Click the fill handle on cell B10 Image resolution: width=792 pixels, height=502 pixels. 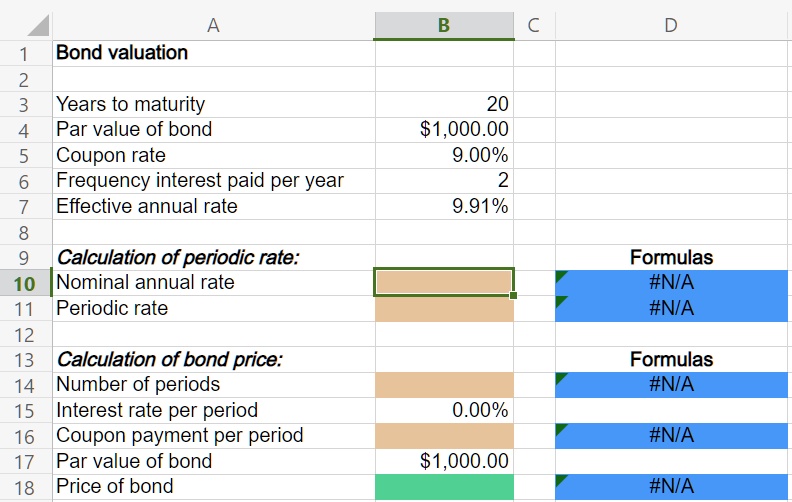tap(513, 295)
